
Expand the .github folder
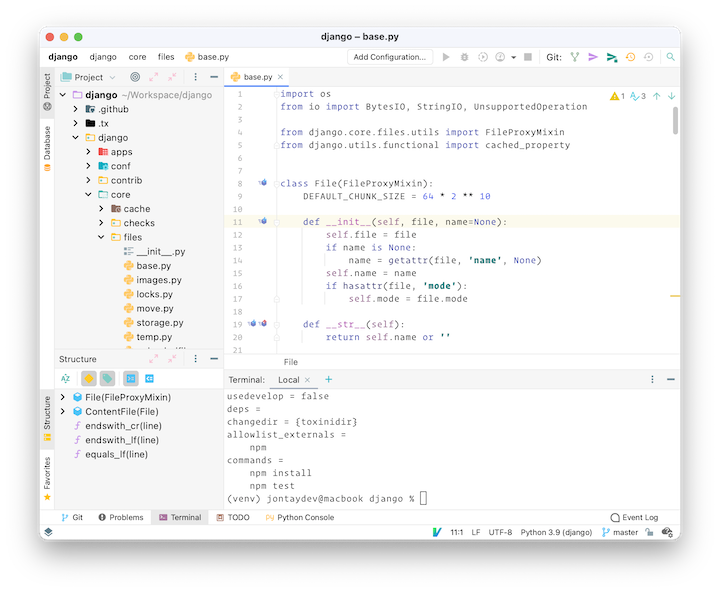click(x=75, y=109)
